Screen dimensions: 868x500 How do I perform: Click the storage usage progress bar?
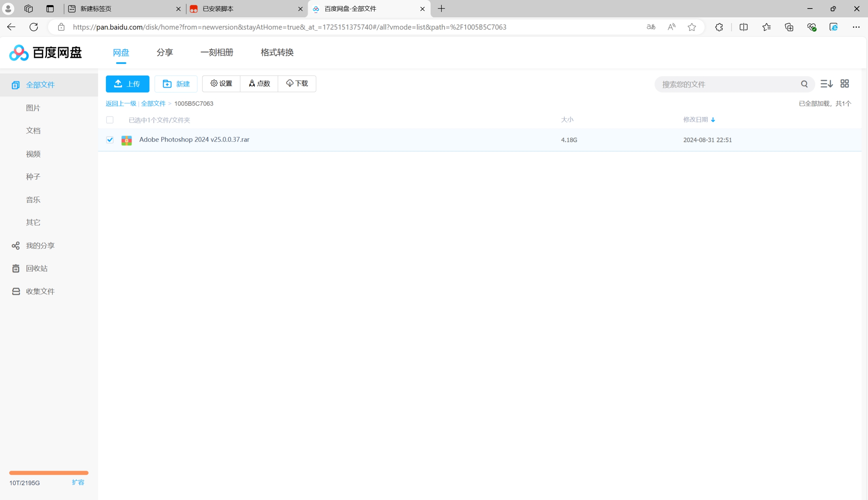click(x=49, y=473)
